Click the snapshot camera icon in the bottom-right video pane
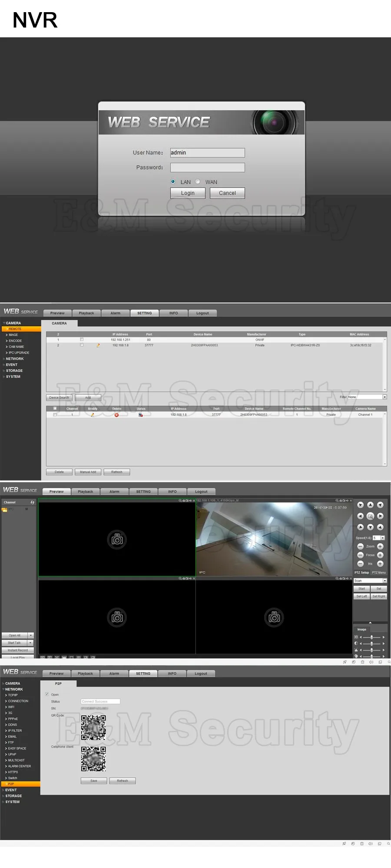 click(274, 617)
